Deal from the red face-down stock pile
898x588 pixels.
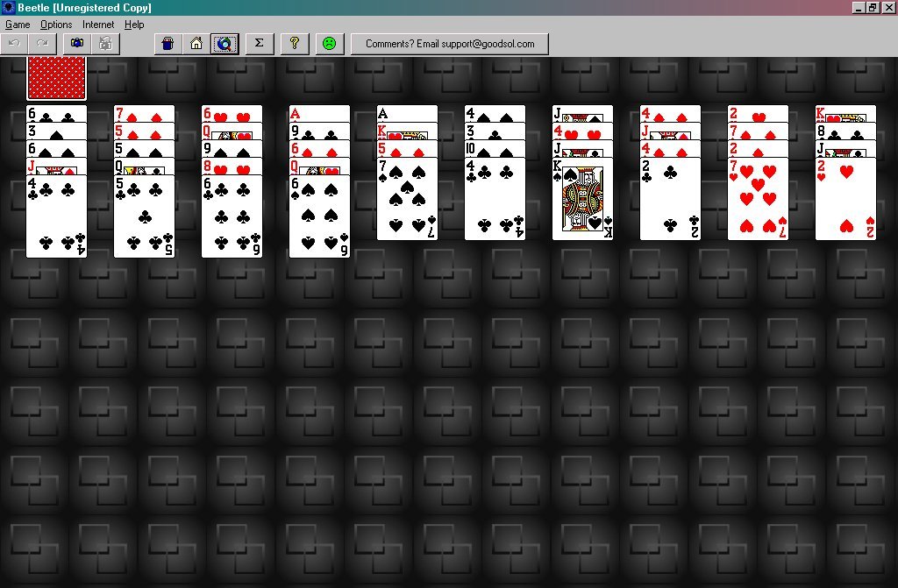click(56, 79)
